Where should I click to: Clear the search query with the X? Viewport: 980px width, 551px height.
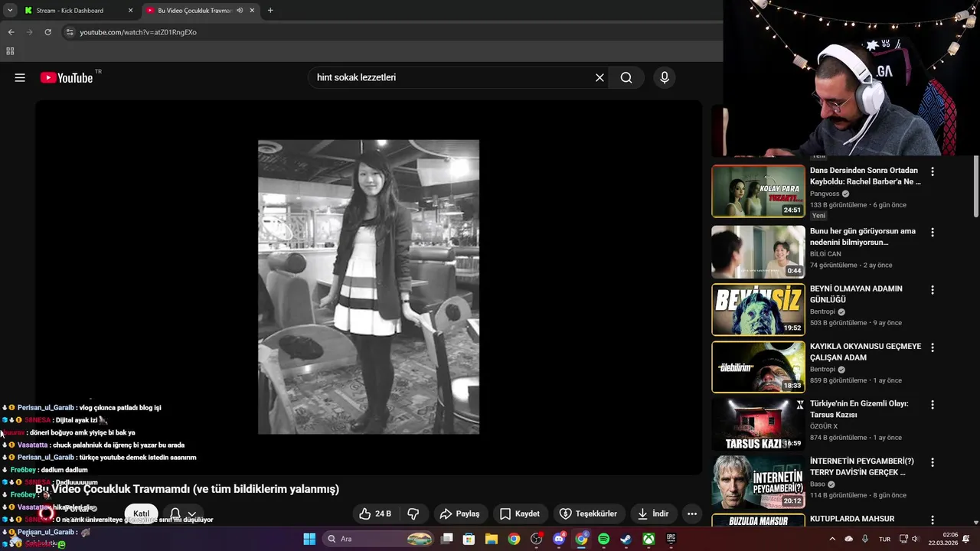coord(599,77)
